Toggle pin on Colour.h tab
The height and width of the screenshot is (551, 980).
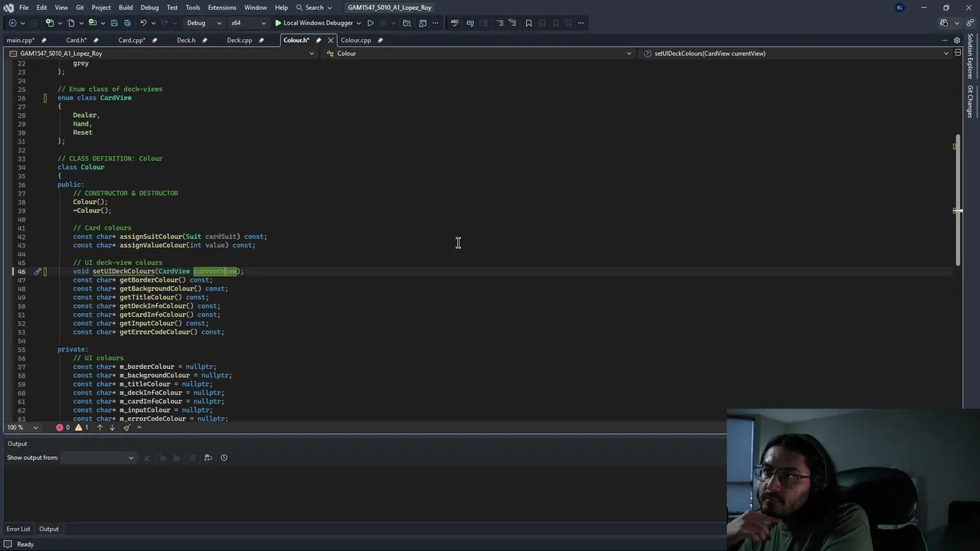(318, 40)
